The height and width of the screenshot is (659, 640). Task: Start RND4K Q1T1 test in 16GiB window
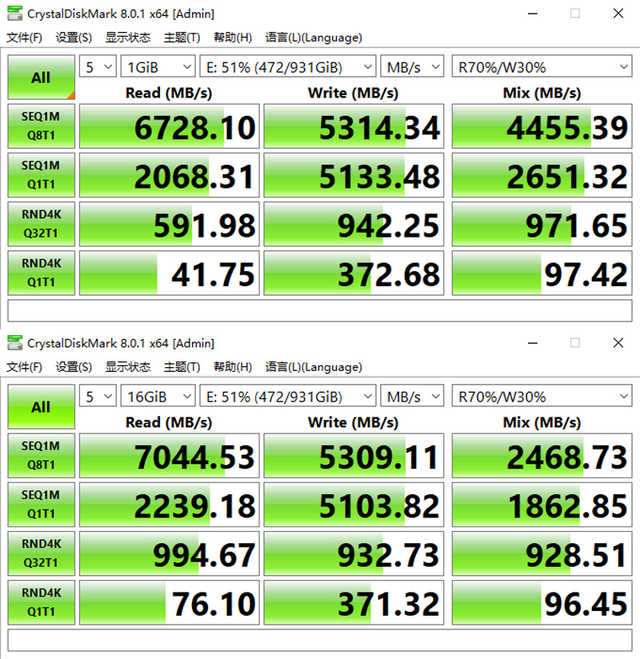(41, 602)
